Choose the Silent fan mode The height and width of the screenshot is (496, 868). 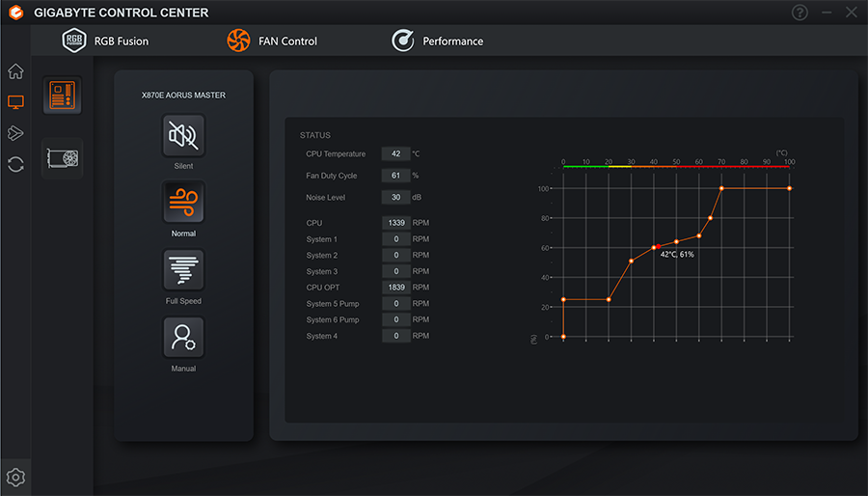[183, 135]
